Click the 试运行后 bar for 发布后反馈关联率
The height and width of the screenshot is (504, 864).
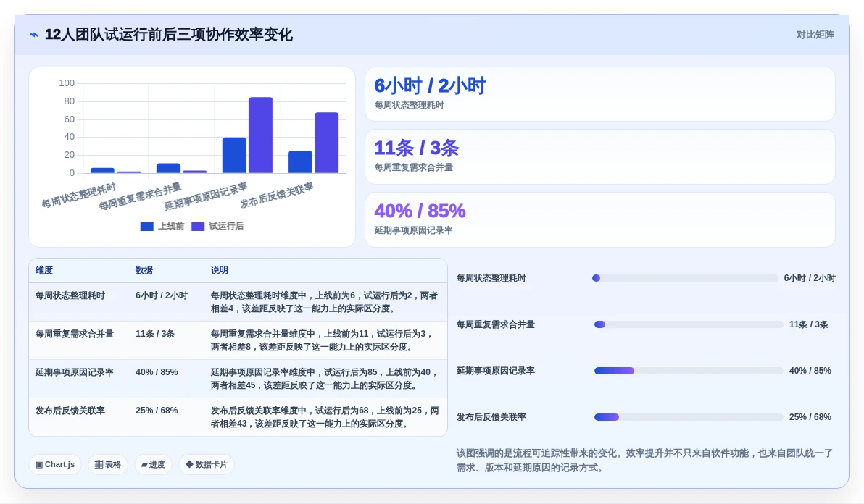[x=327, y=143]
